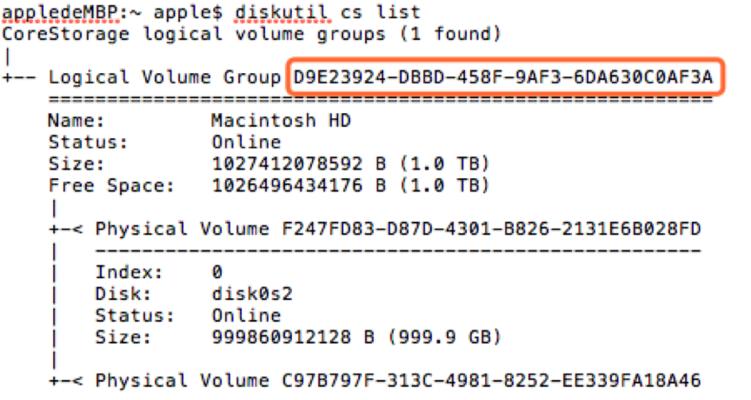Image resolution: width=751 pixels, height=400 pixels.
Task: Click the highlighted Logical Volume Group UUID
Action: coord(503,77)
